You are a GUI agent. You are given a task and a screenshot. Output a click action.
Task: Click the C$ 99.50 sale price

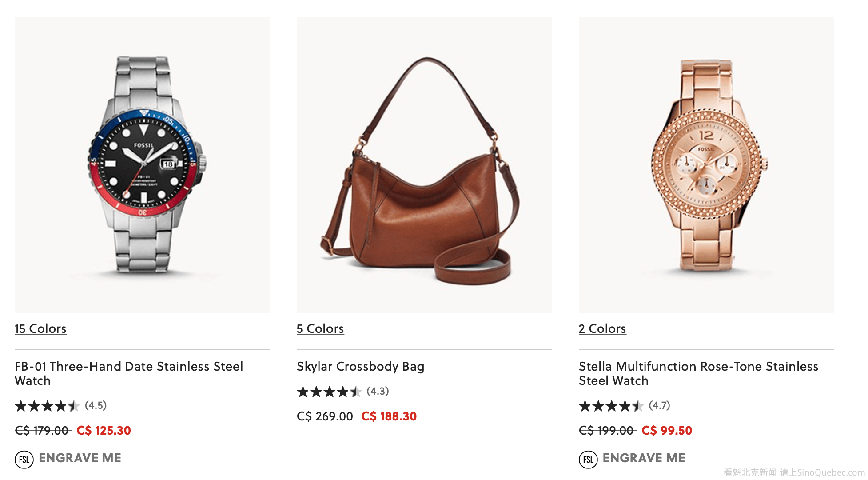click(x=667, y=431)
